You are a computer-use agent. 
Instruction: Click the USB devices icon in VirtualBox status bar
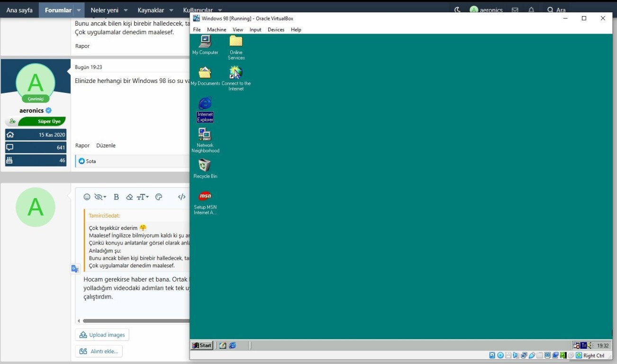click(x=532, y=355)
